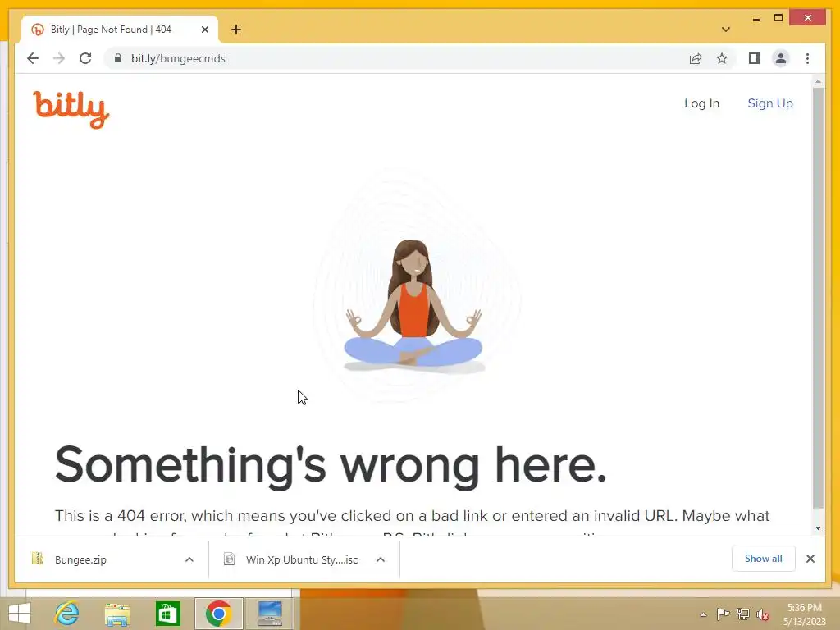The width and height of the screenshot is (840, 630).
Task: Reload the Bitly page
Action: pos(85,58)
